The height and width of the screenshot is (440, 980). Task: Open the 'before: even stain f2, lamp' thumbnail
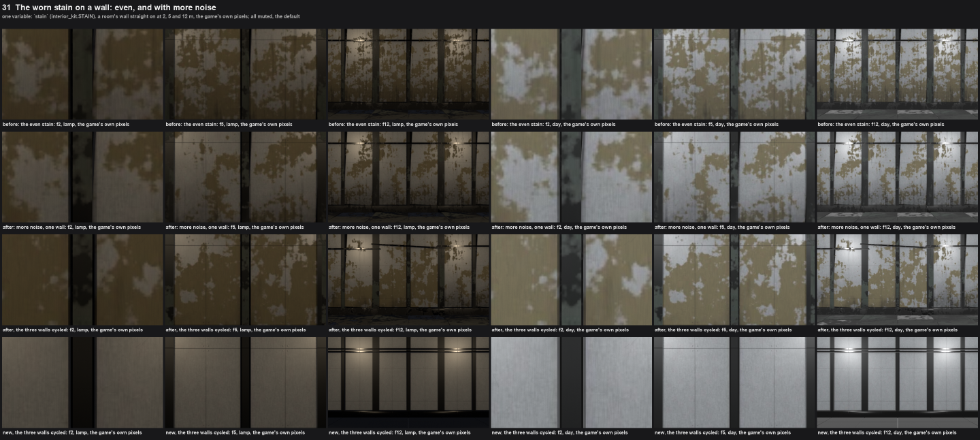pos(82,74)
